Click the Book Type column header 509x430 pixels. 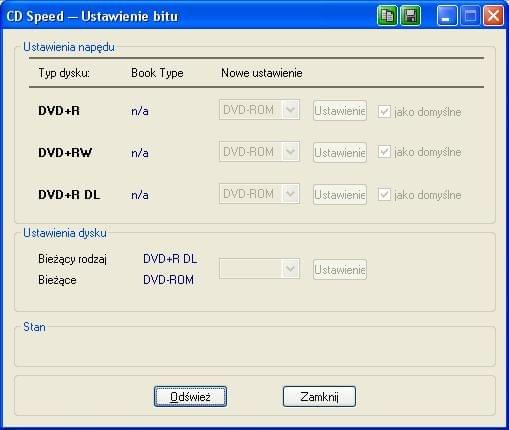point(157,73)
